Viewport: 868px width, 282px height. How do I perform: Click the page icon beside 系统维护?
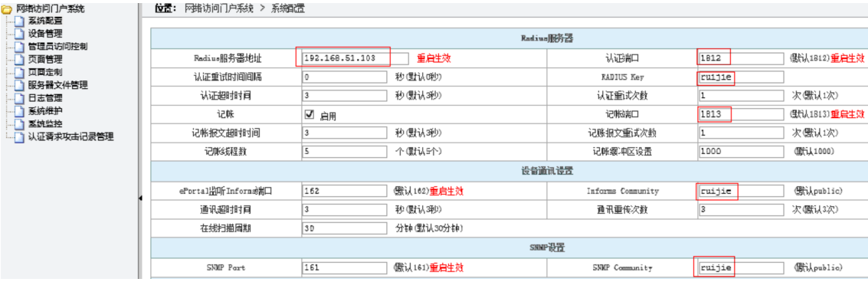20,111
